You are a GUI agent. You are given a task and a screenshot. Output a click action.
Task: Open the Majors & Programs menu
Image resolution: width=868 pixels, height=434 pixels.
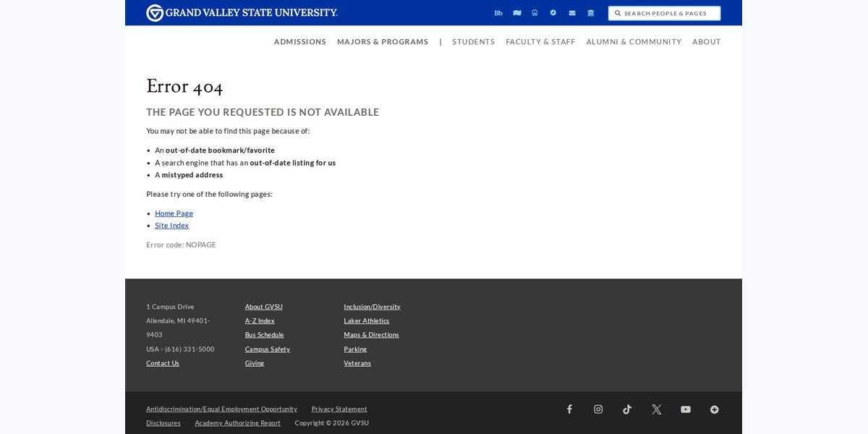[x=383, y=42]
